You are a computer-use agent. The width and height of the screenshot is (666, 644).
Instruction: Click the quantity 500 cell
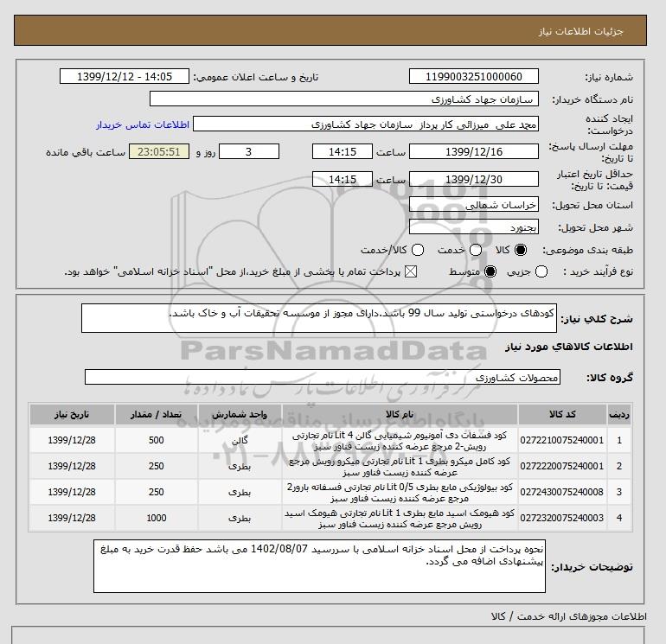(x=157, y=440)
